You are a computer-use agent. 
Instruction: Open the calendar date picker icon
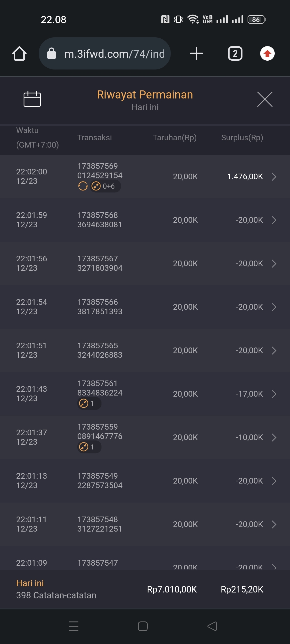click(x=32, y=99)
